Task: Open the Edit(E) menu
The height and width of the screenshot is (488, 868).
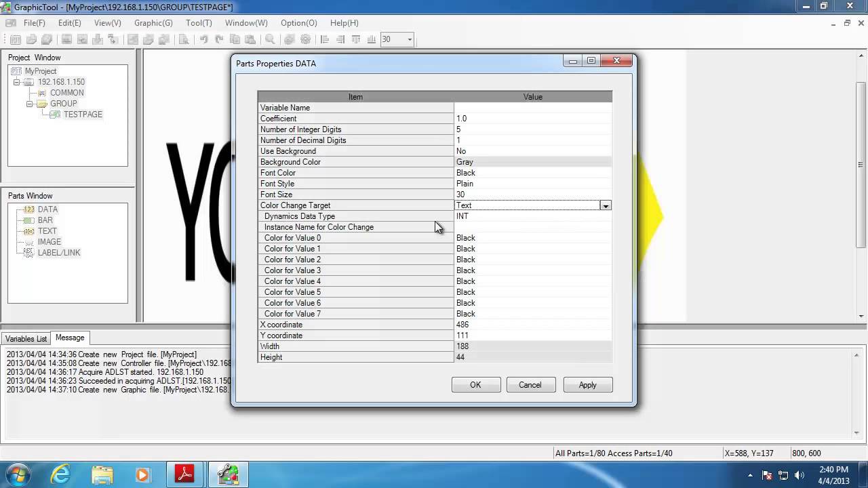Action: click(70, 23)
